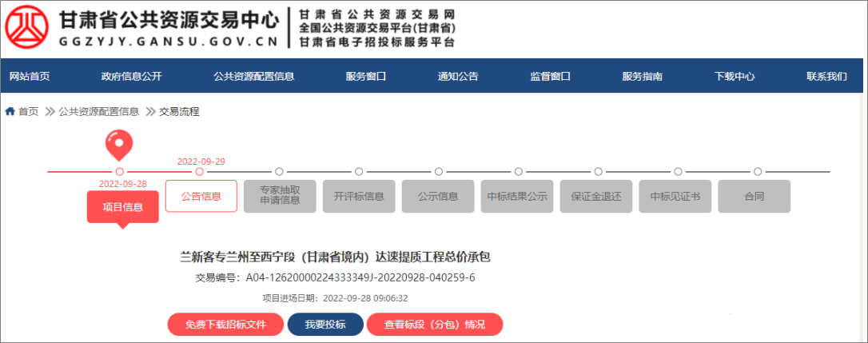868x343 pixels.
Task: Click the red location pin marker
Action: (x=119, y=145)
